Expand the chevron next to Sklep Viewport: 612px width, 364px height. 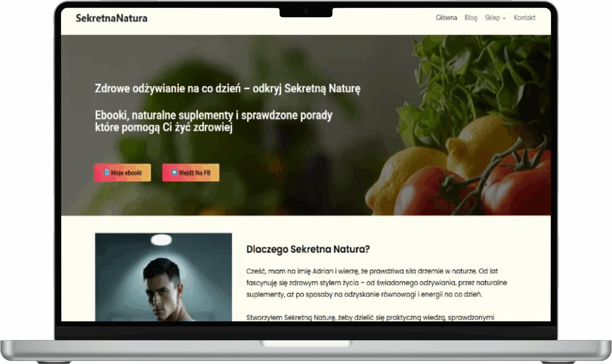tap(504, 18)
